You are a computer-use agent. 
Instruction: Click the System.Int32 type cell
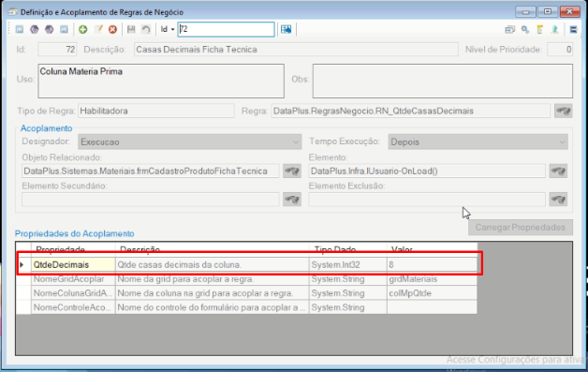348,264
